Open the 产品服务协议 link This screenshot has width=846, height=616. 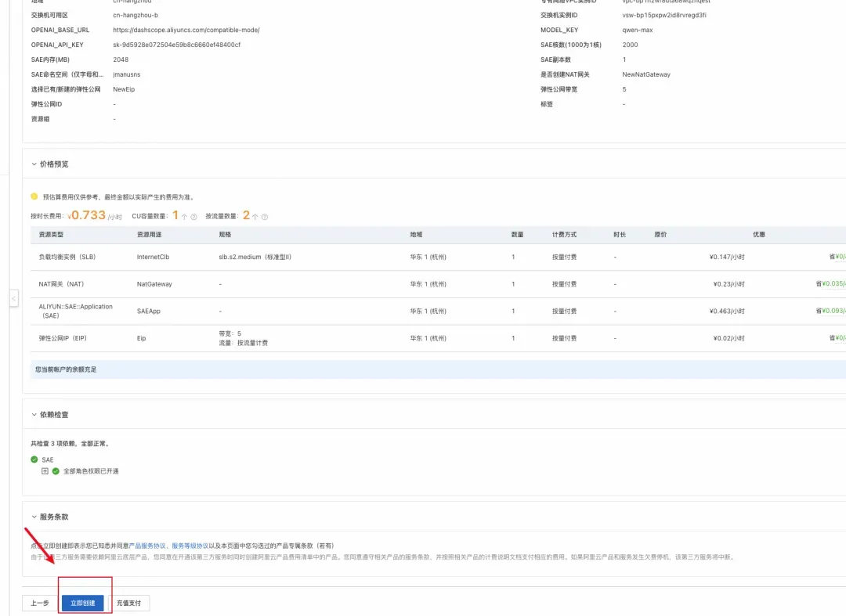click(x=147, y=546)
